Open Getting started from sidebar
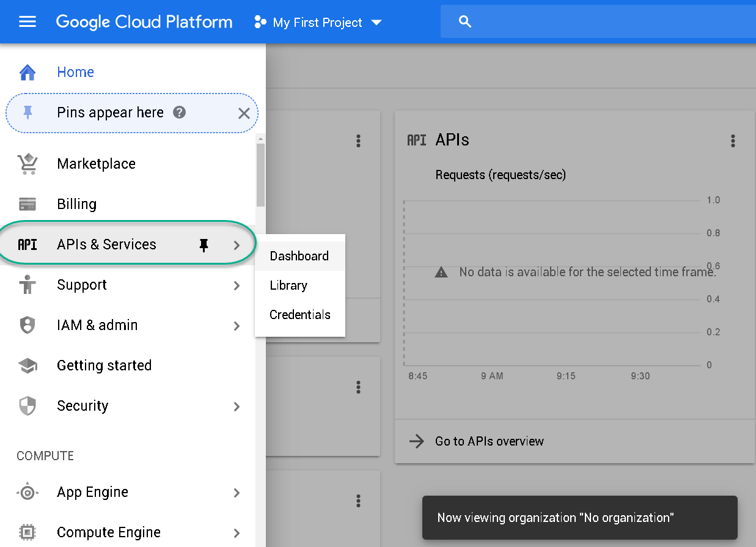This screenshot has width=756, height=547. tap(104, 365)
